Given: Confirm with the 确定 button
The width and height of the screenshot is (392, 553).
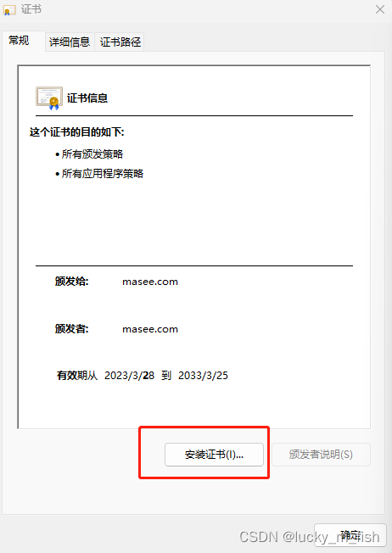Looking at the screenshot, I should [x=350, y=535].
